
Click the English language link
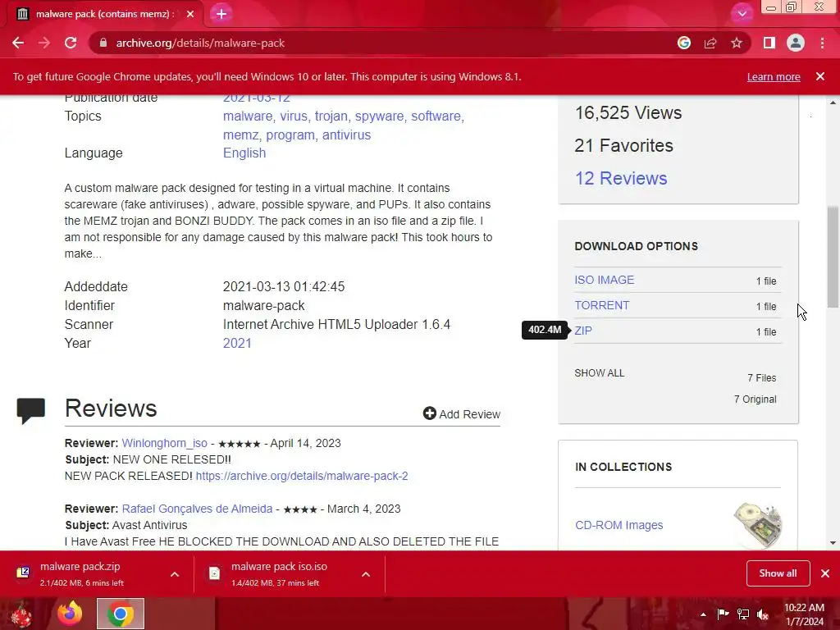click(244, 153)
